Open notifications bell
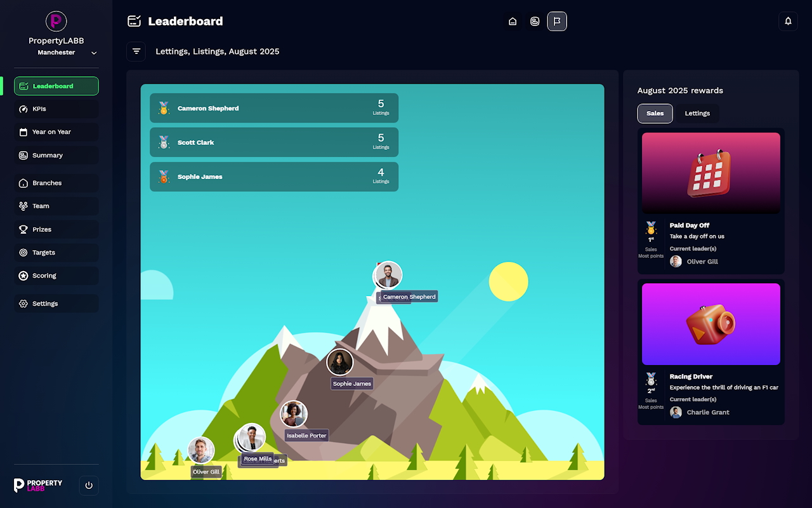This screenshot has width=812, height=508. click(x=788, y=21)
